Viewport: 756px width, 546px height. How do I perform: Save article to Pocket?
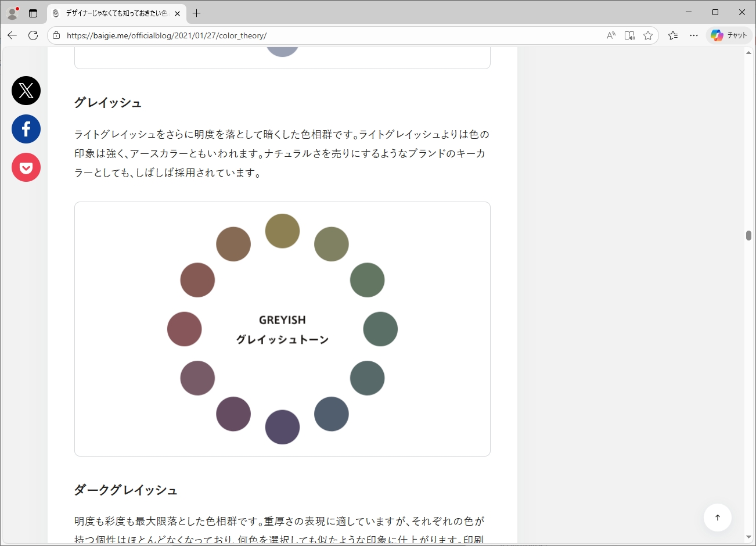point(26,168)
